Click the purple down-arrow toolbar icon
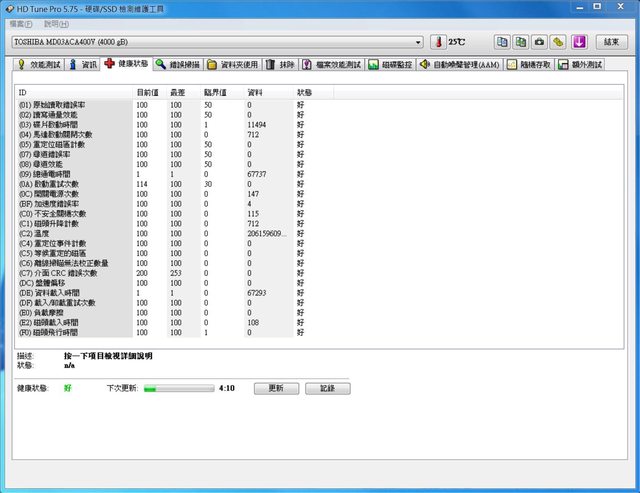The height and width of the screenshot is (493, 640). [x=579, y=42]
